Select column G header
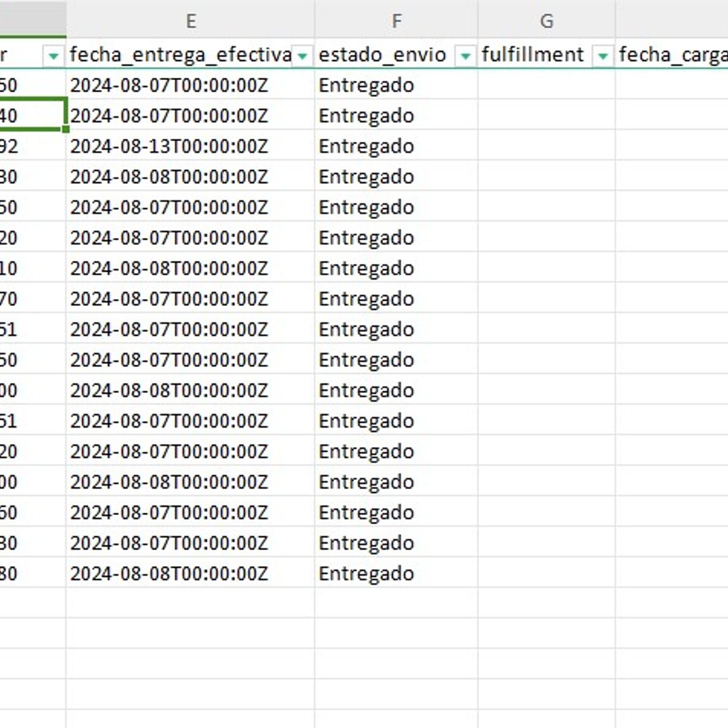Screen dimensions: 728x728 [547, 21]
